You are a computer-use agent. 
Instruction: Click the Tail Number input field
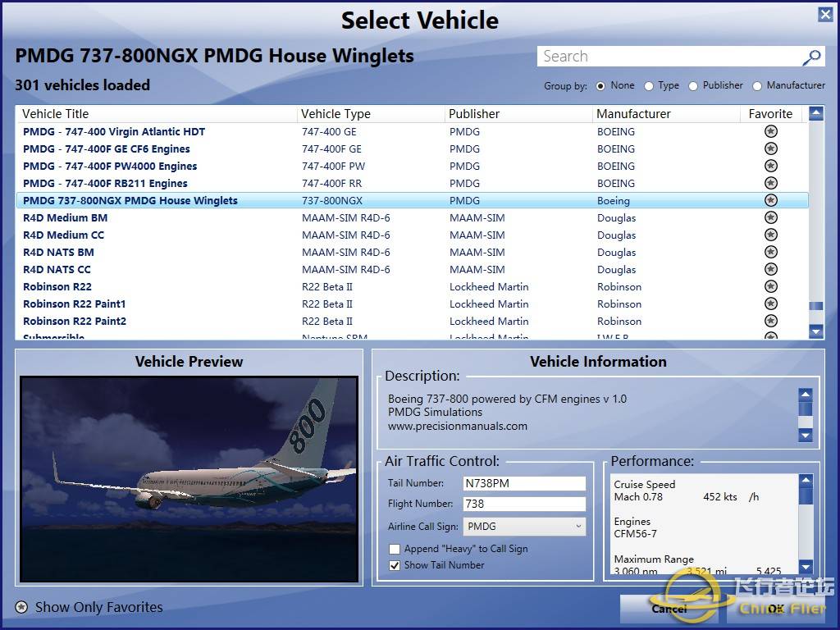[x=525, y=483]
